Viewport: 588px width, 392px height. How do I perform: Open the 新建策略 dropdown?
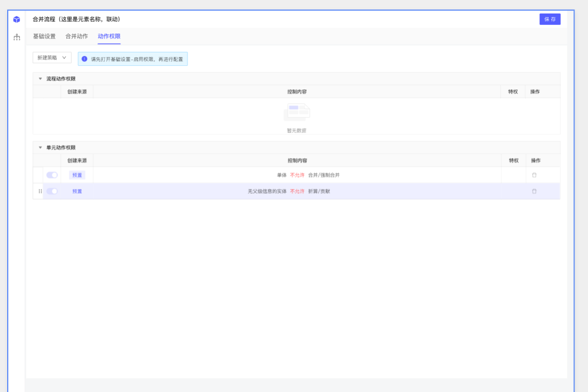52,58
